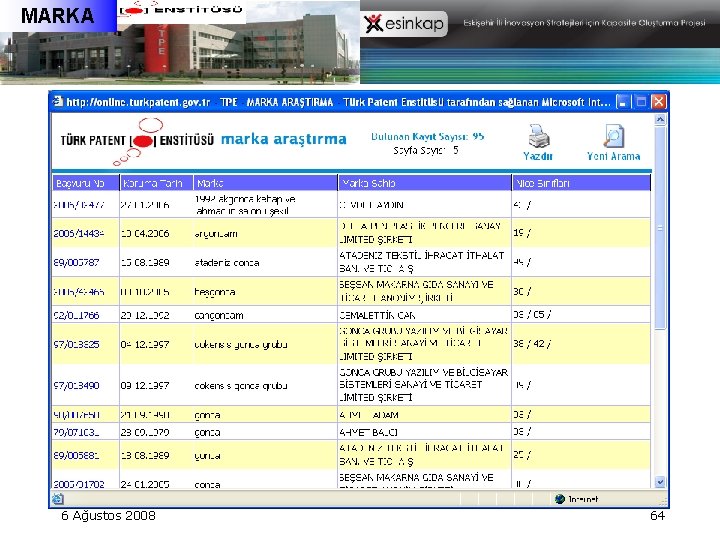Open application number 2006/14434

[x=79, y=233]
